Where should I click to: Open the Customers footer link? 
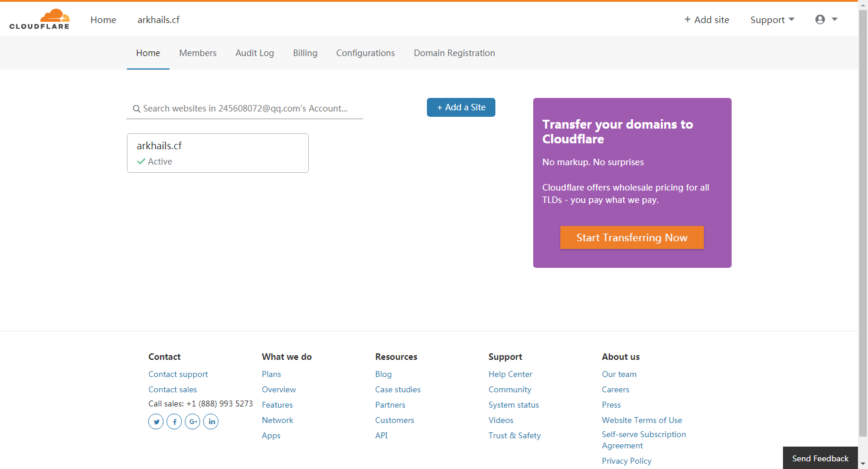[395, 420]
